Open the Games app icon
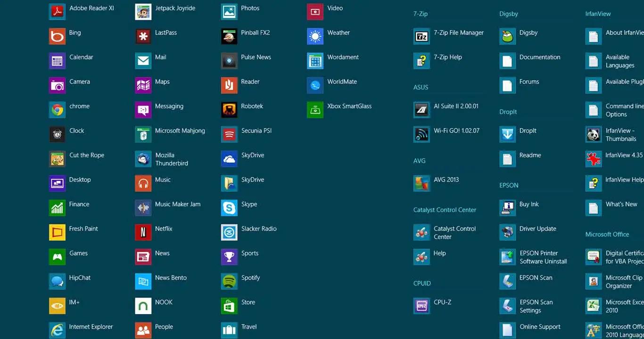Image resolution: width=644 pixels, height=339 pixels. point(57,257)
